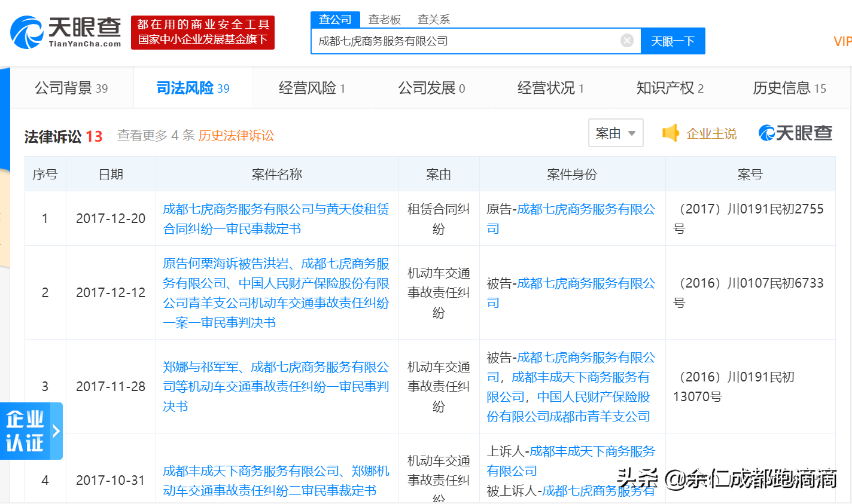Click the 天眼查 watermark logo above the table
The width and height of the screenshot is (852, 504).
click(796, 134)
